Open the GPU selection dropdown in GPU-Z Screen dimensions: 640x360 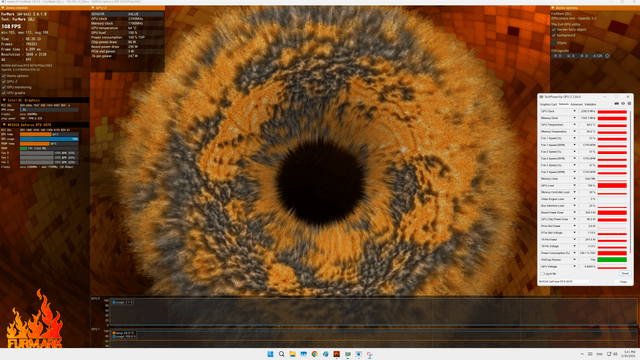(x=565, y=282)
